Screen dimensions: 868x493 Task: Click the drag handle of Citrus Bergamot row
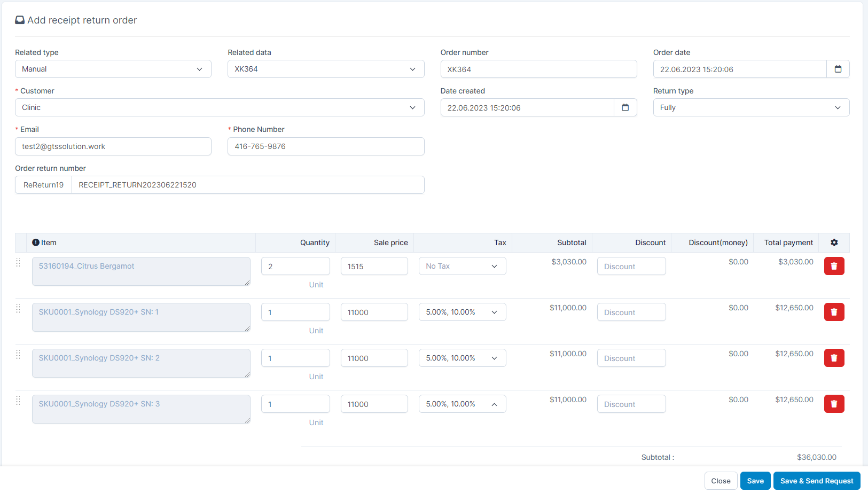pyautogui.click(x=18, y=263)
